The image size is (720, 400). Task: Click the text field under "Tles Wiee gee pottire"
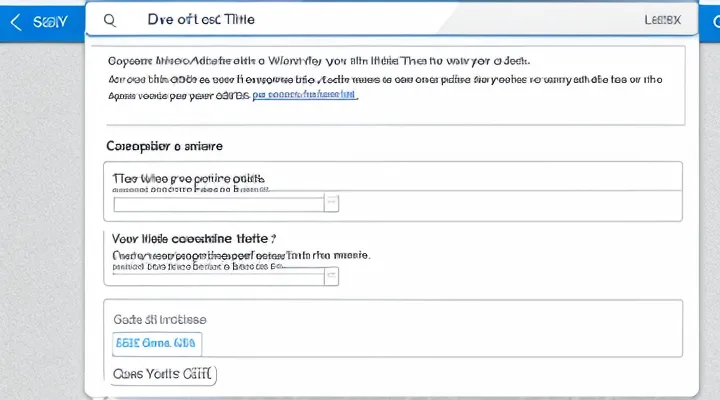click(218, 204)
